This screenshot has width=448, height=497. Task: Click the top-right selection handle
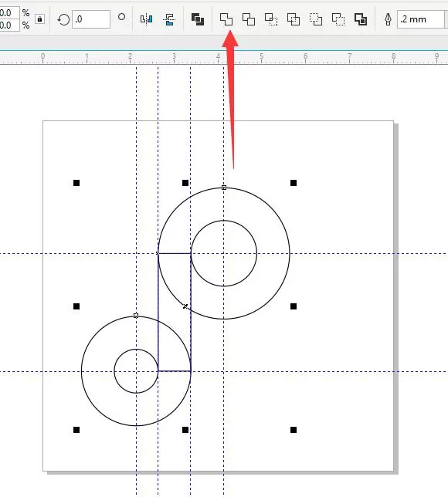click(294, 183)
